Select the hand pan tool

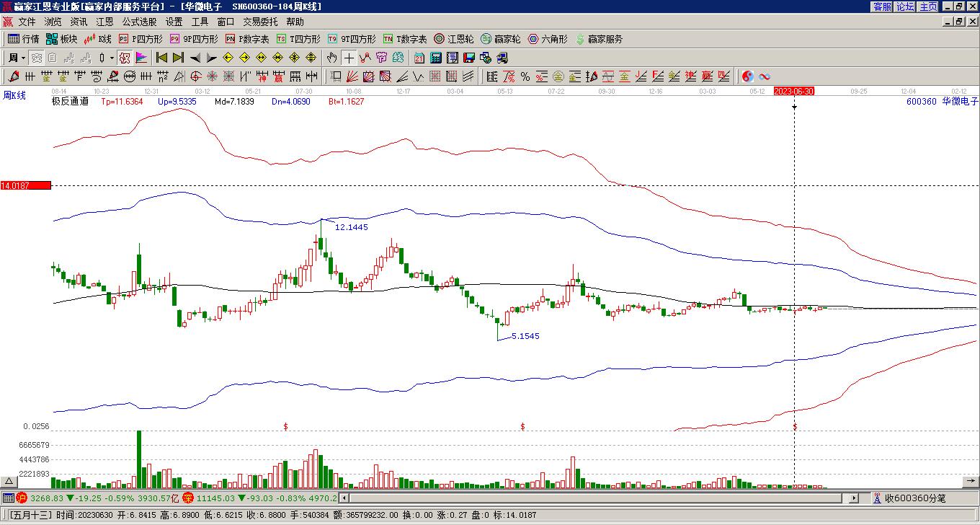click(331, 58)
